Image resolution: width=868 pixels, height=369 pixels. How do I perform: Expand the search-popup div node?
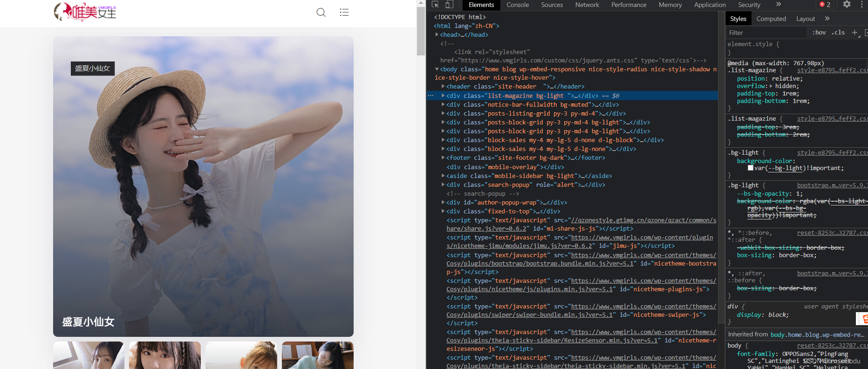click(x=443, y=184)
